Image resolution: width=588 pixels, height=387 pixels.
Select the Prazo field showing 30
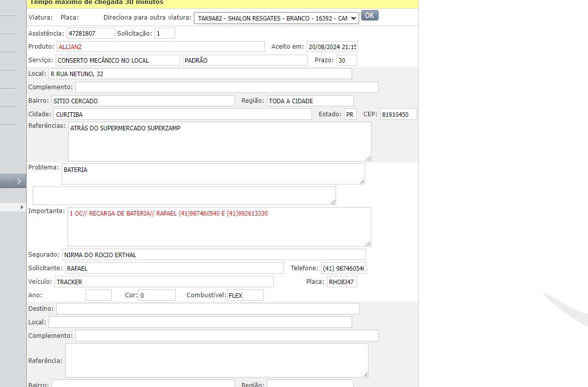click(x=347, y=61)
